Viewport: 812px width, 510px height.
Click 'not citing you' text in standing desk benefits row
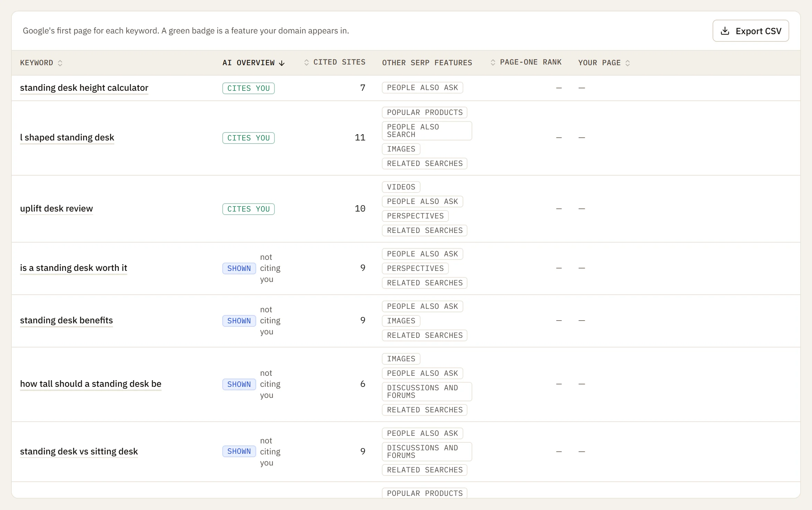270,321
